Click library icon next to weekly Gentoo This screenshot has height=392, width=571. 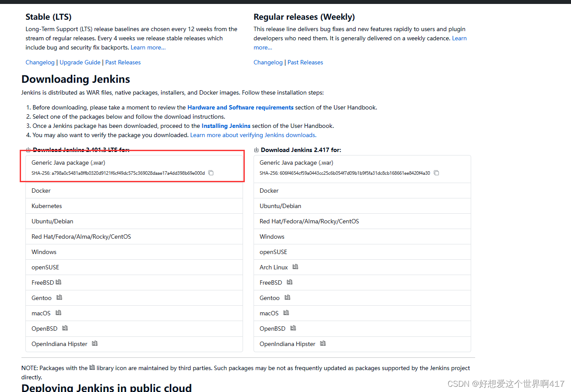coord(287,297)
